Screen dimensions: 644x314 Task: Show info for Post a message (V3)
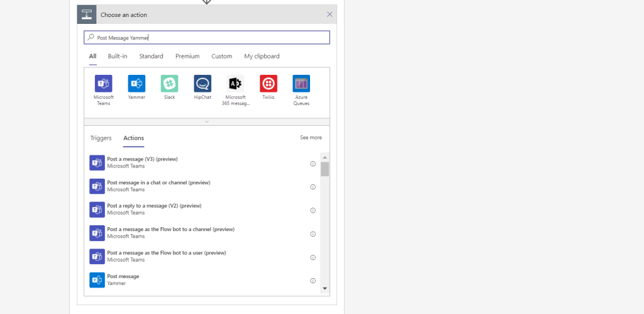pyautogui.click(x=313, y=164)
